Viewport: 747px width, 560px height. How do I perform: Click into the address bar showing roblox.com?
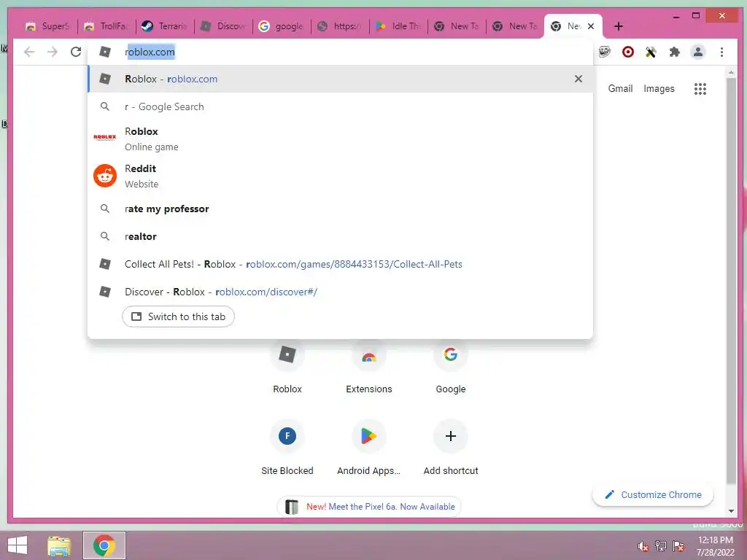340,52
